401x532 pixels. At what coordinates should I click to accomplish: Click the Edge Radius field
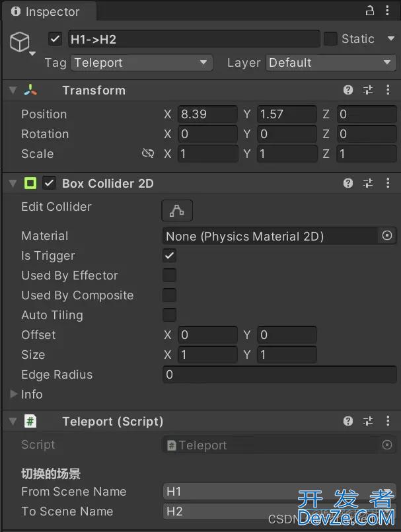click(x=279, y=375)
